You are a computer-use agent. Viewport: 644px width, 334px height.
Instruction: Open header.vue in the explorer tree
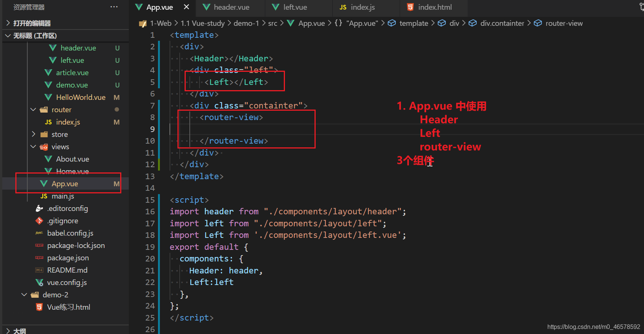[x=78, y=48]
